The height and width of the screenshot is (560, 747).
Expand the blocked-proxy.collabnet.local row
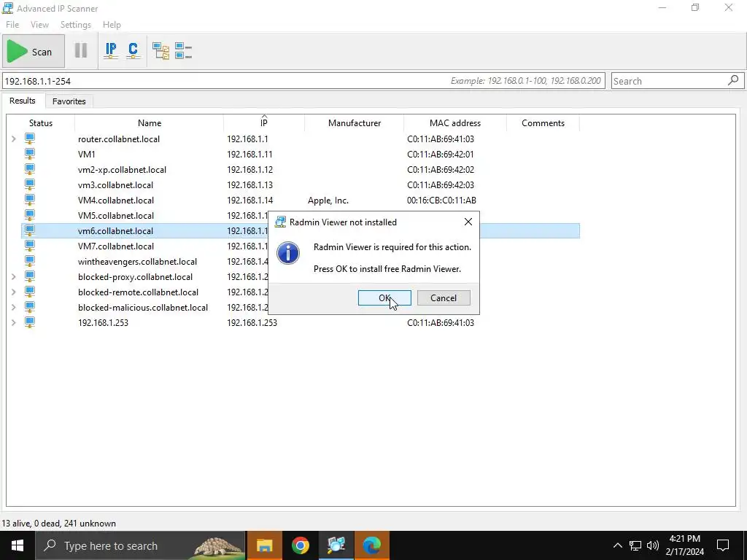14,276
